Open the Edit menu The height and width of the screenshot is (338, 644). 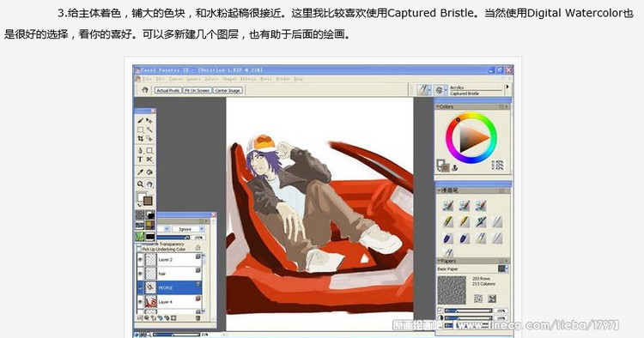click(161, 79)
